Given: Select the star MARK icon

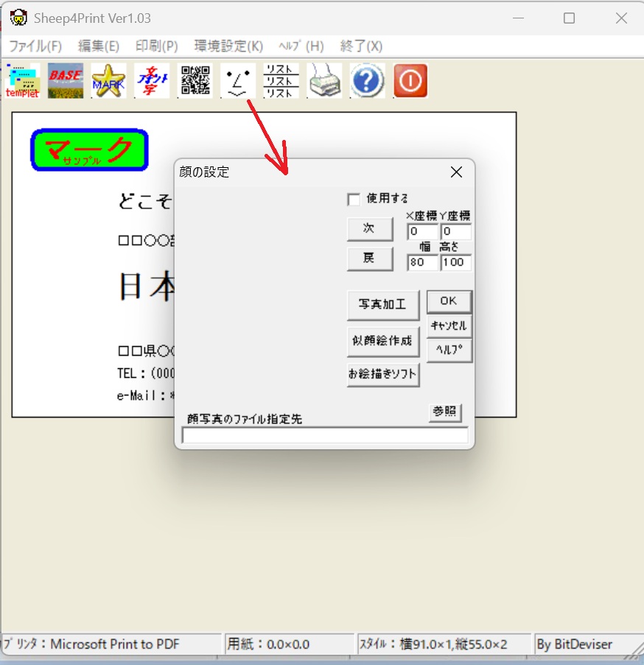Looking at the screenshot, I should coord(108,81).
